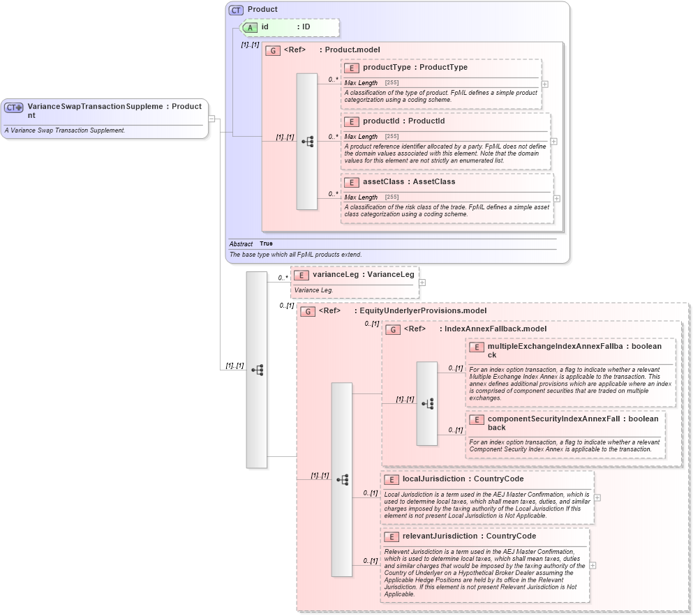Click the E icon of assetClass element
The image size is (693, 616).
click(351, 182)
